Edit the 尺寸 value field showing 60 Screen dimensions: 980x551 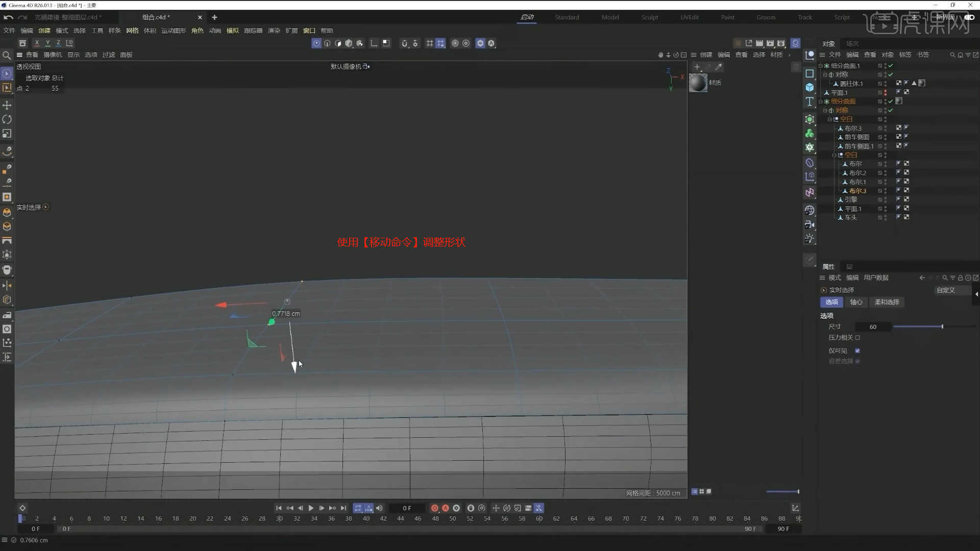click(x=873, y=327)
